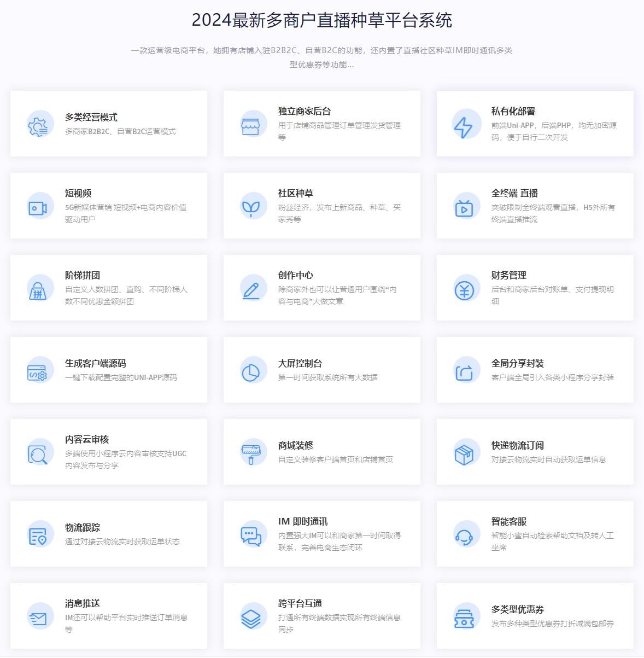Click the gear icon for 多类经营模式
This screenshot has height=658, width=644.
pyautogui.click(x=38, y=125)
